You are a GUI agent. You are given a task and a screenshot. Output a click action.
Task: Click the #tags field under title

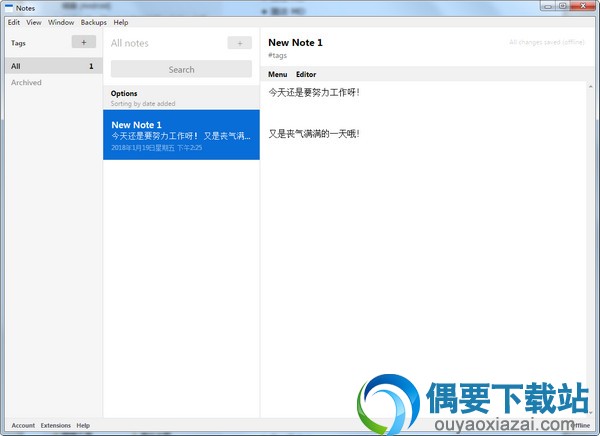[277, 56]
